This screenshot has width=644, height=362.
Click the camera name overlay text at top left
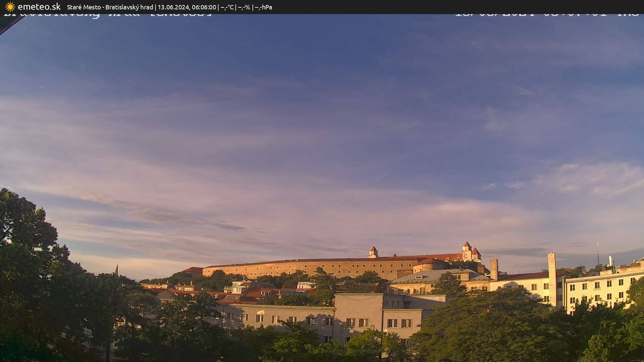coord(107,15)
